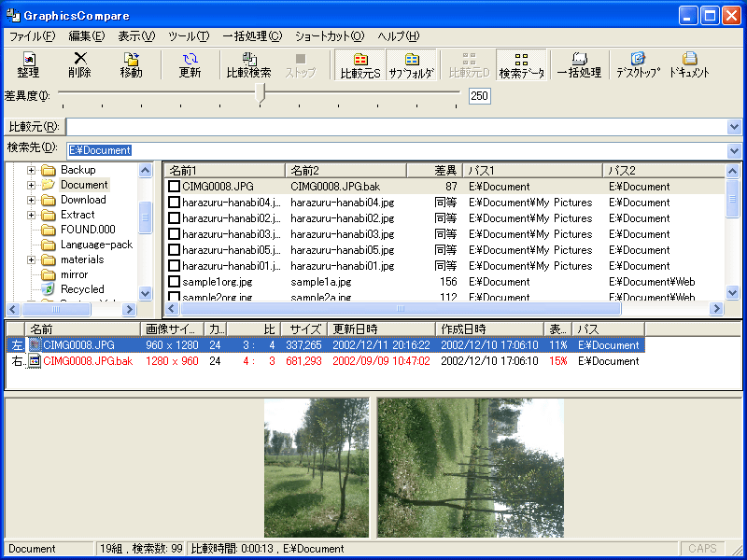Screen dimensions: 747x560
Task: Open the ショートカット(O) menu
Action: tap(330, 36)
